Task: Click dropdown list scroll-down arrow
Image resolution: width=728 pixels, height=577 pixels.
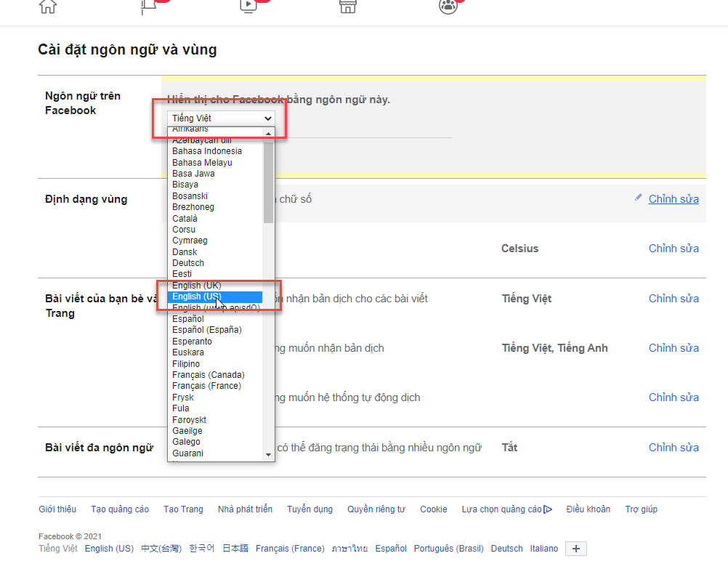Action: pyautogui.click(x=268, y=455)
